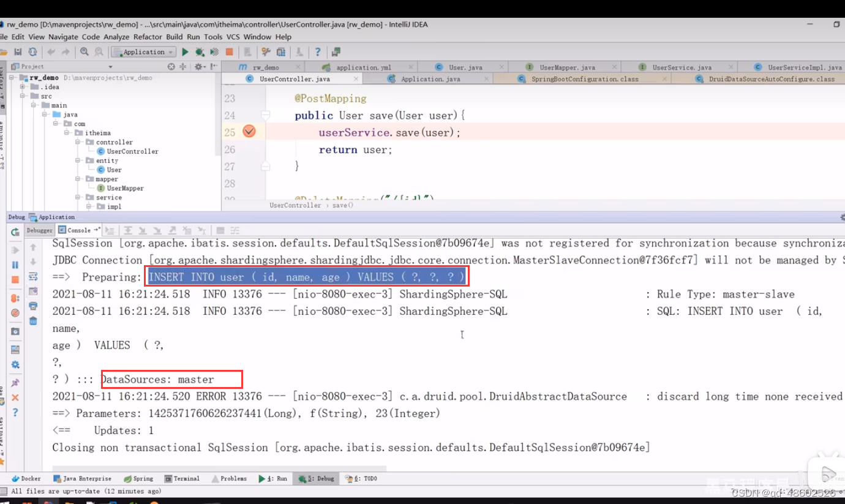
Task: Click Rerun Application icon in Debug panel
Action: click(x=15, y=233)
